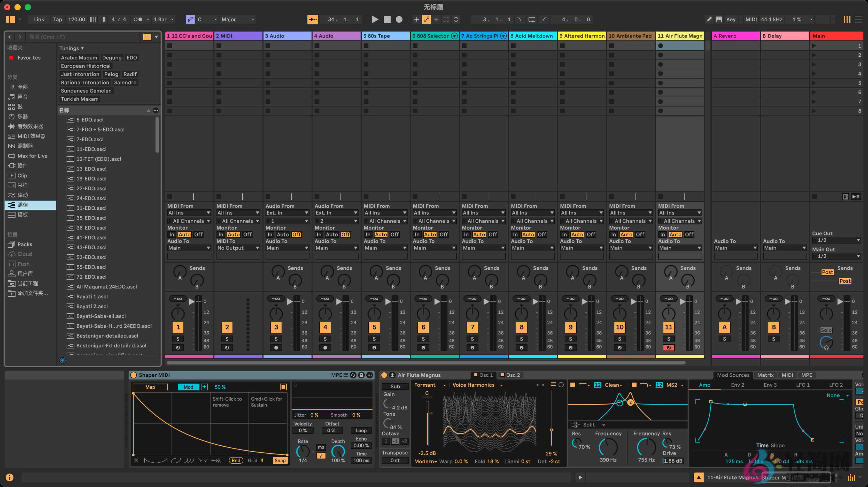Viewport: 868px width, 487px height.
Task: Click the Tap tempo button
Action: click(x=57, y=19)
